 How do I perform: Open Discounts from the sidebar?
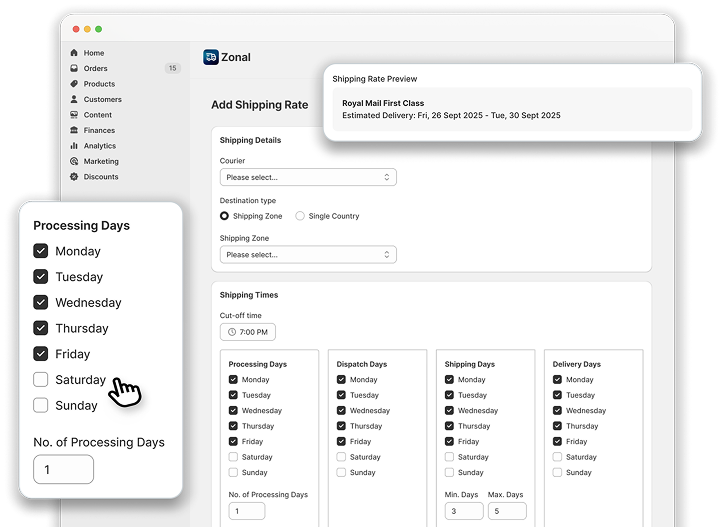coord(101,177)
